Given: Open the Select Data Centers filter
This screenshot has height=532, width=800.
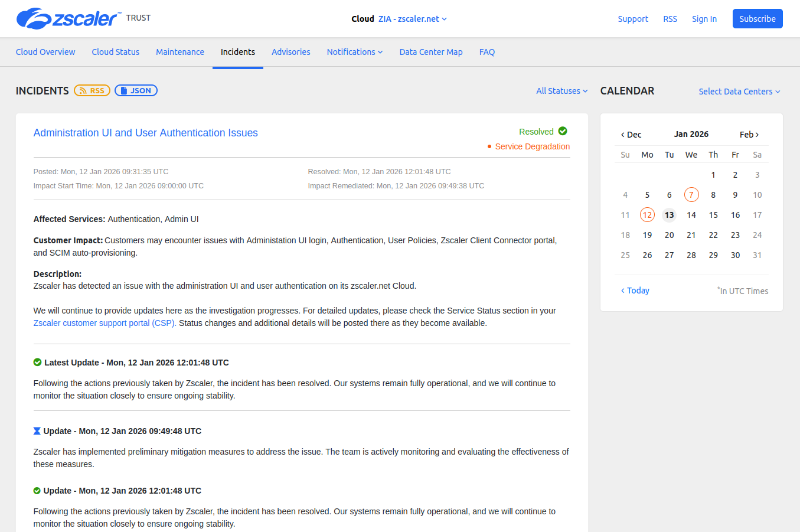Looking at the screenshot, I should tap(739, 92).
